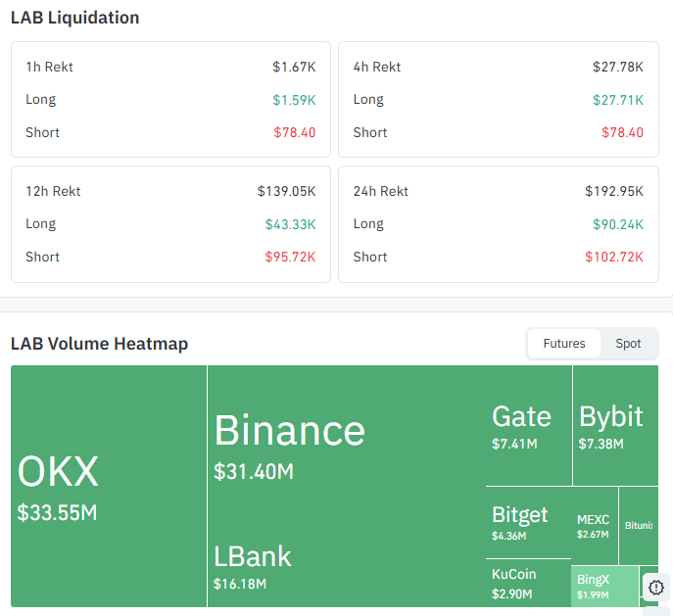Click the 12h Long value $43.33K
Viewport: 673px width, 616px height.
290,224
